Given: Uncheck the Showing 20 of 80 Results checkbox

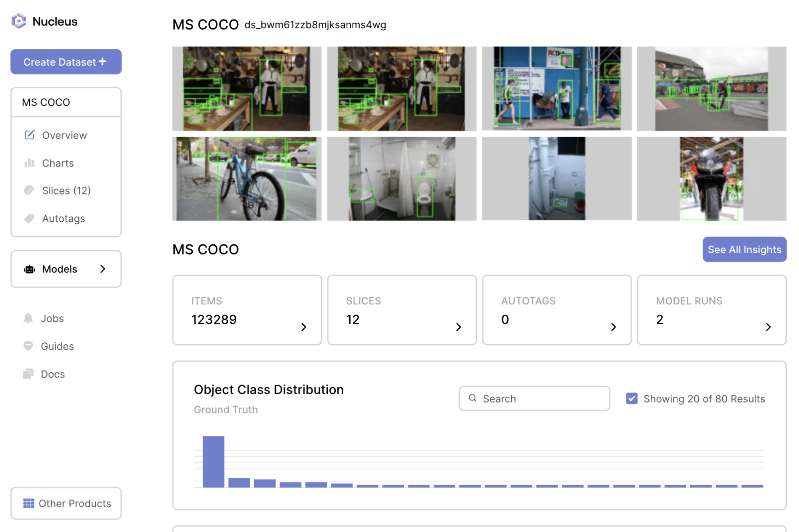Looking at the screenshot, I should click(x=631, y=398).
